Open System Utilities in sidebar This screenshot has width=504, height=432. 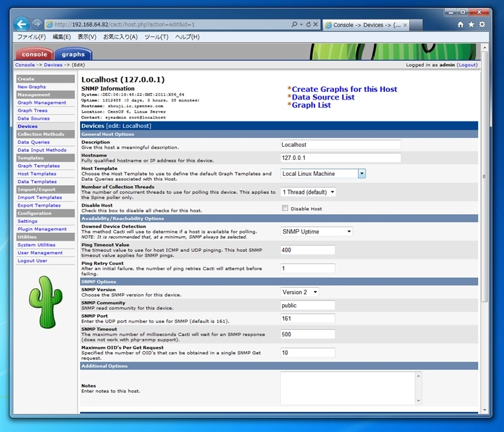(x=37, y=245)
